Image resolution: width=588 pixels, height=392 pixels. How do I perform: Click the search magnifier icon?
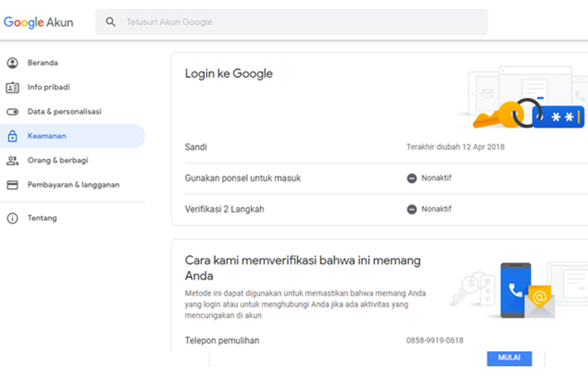(x=111, y=22)
